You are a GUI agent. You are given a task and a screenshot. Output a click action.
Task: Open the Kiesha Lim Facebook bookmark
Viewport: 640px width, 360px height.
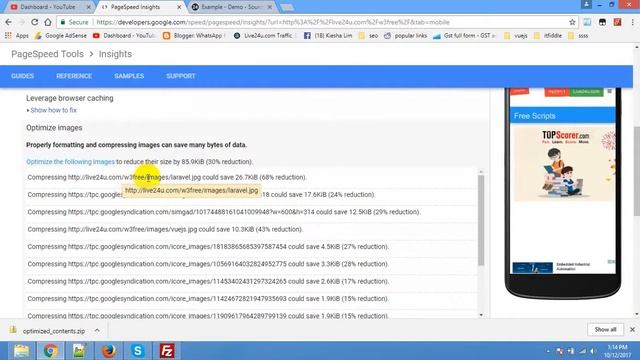pyautogui.click(x=328, y=36)
